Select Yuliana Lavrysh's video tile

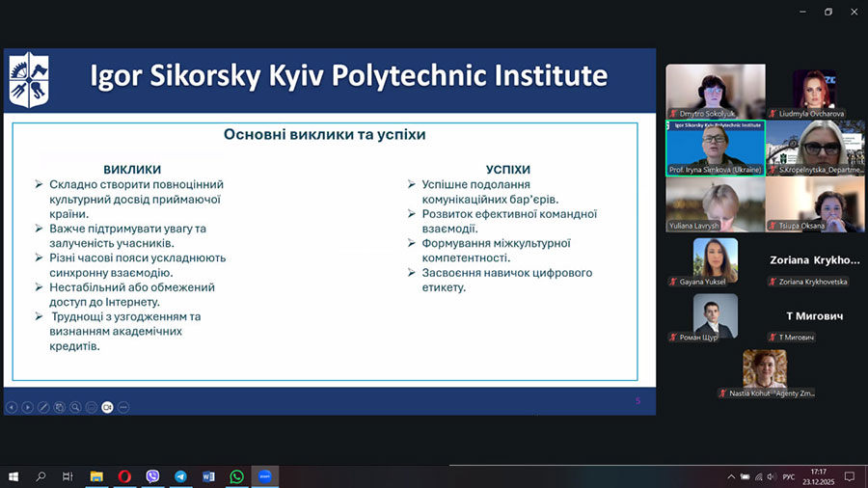[716, 204]
